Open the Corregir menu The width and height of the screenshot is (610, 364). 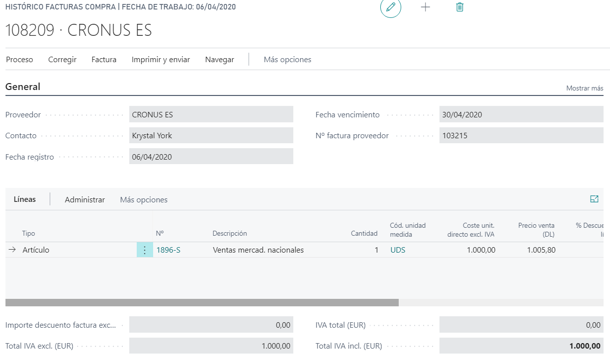point(62,60)
